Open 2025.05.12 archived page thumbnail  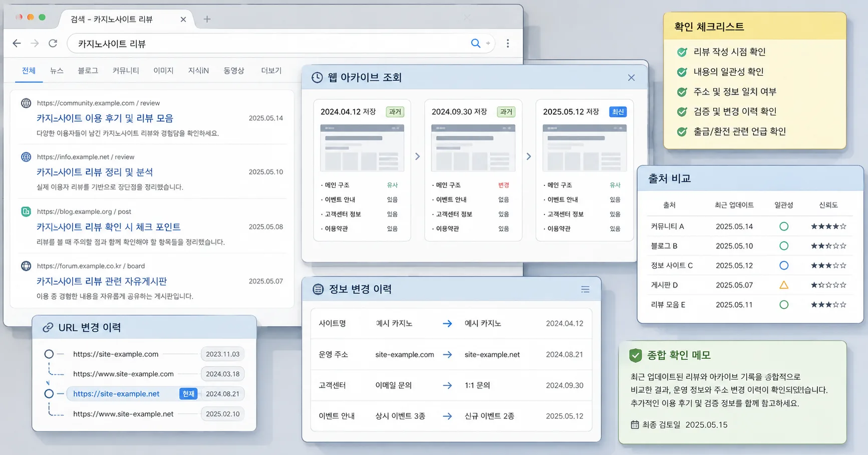click(585, 148)
